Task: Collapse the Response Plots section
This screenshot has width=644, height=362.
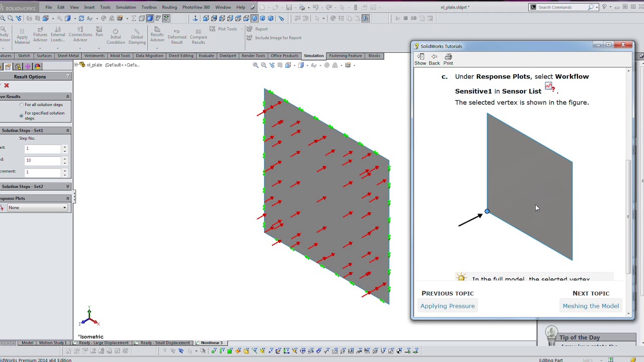Action: pos(67,199)
